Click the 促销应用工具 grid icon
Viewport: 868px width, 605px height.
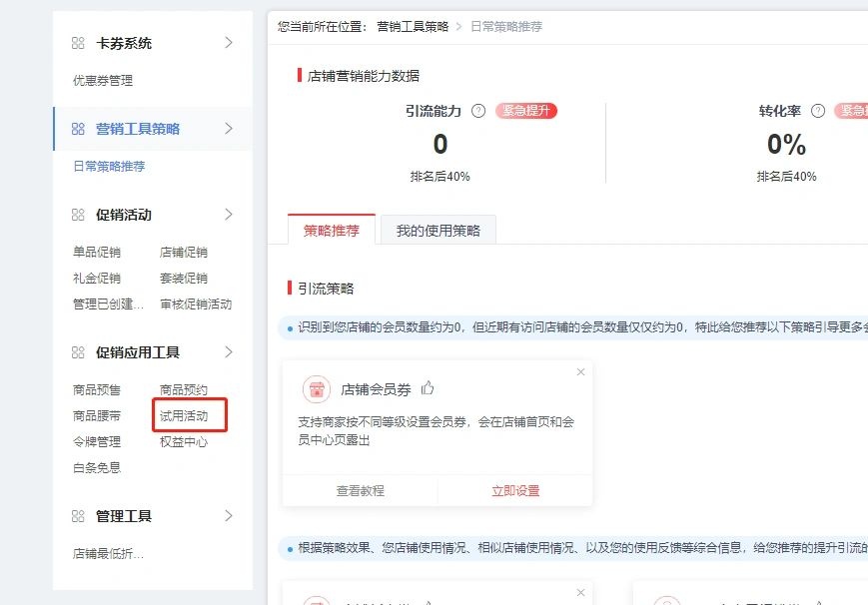coord(78,352)
